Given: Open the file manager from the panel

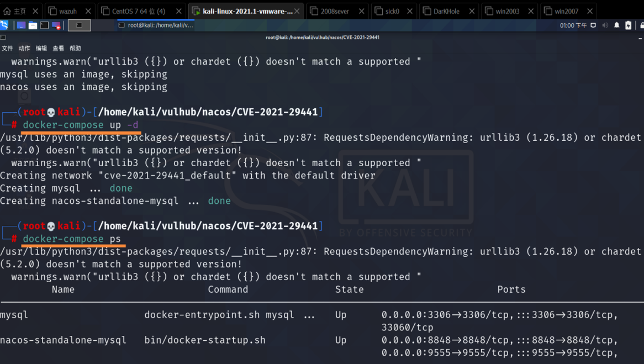Looking at the screenshot, I should pyautogui.click(x=33, y=25).
